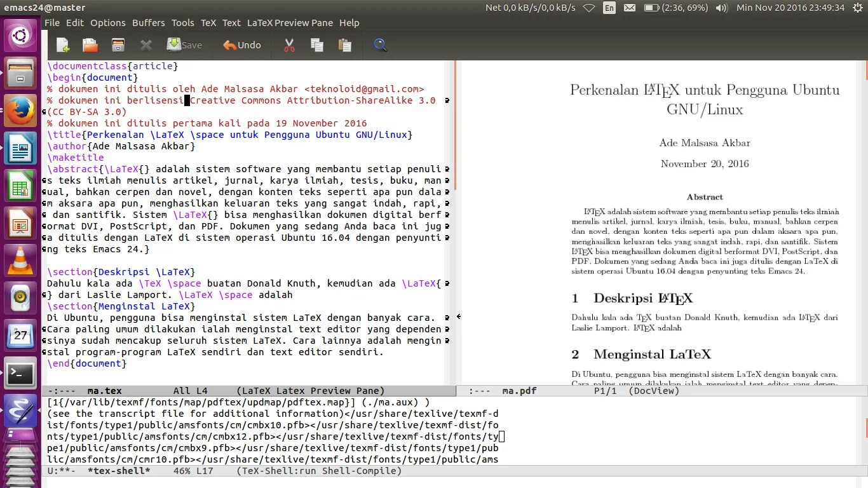The height and width of the screenshot is (488, 868).
Task: Open the Help menu
Action: point(349,23)
